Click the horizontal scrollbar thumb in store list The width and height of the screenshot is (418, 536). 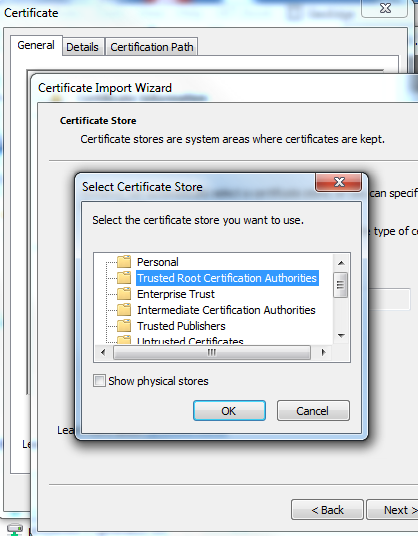pyautogui.click(x=212, y=352)
